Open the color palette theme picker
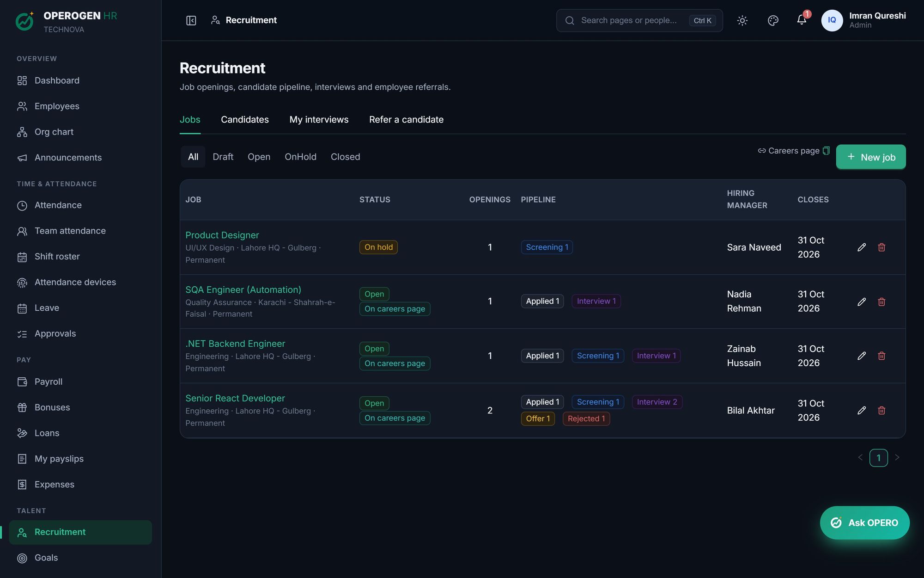The width and height of the screenshot is (924, 578). pyautogui.click(x=773, y=20)
